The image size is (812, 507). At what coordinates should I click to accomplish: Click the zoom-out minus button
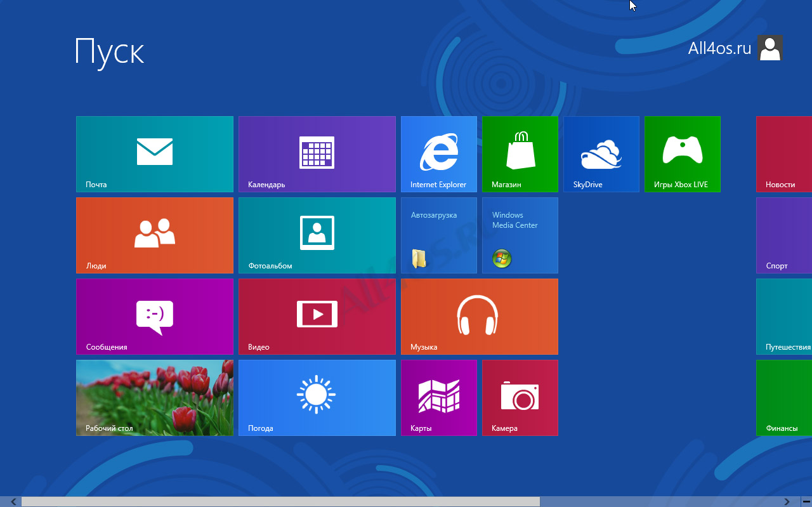[x=806, y=502]
